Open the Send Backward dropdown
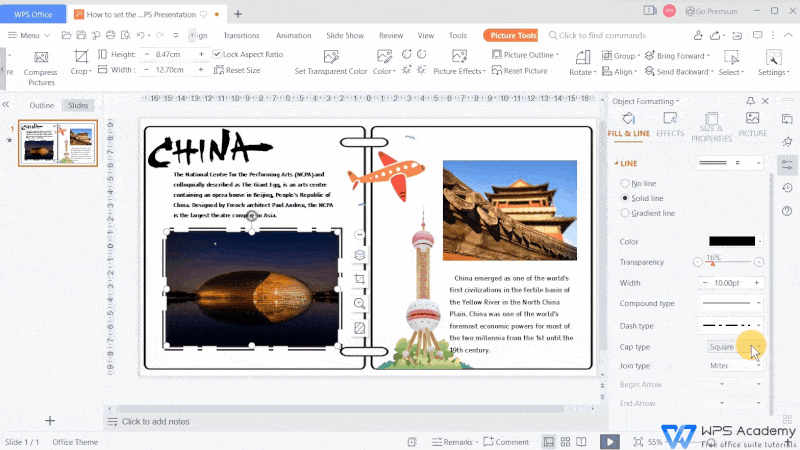Viewport: 800px width, 450px height. [712, 72]
